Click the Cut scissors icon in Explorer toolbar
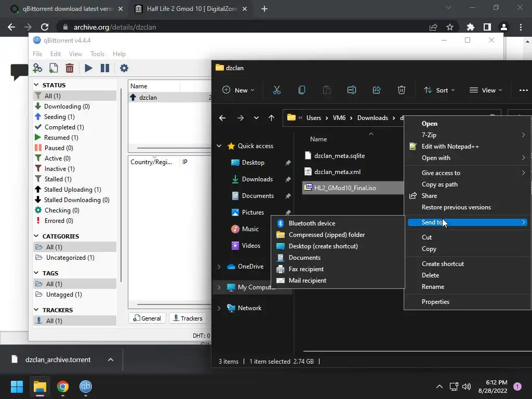This screenshot has height=399, width=532. pos(277,90)
